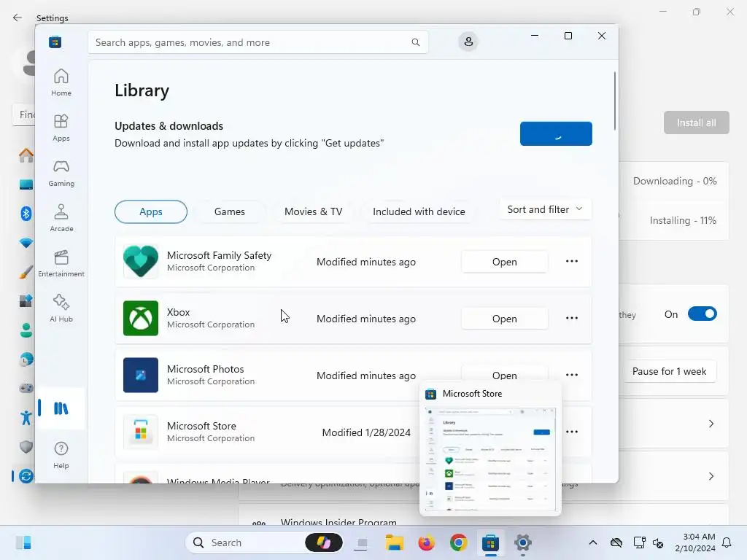Click the Microsoft Photos app icon

141,375
